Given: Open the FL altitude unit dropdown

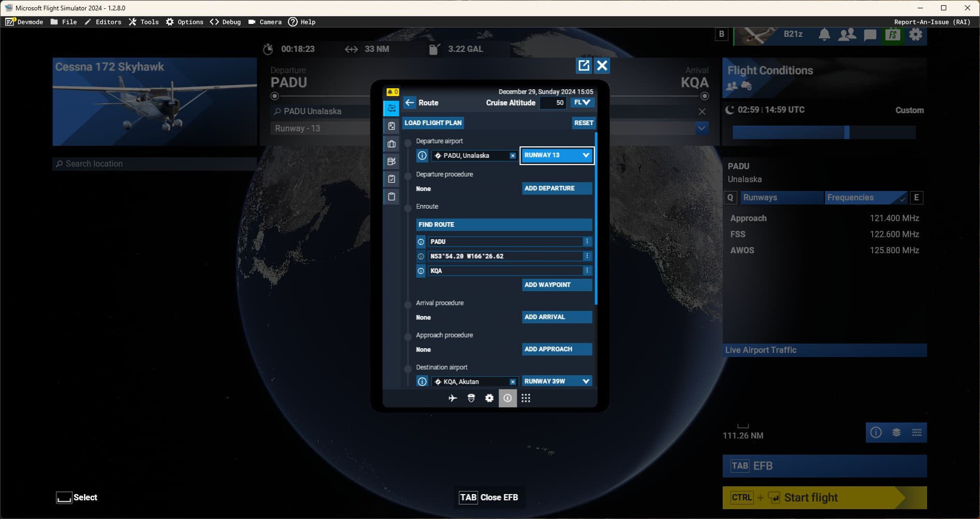Looking at the screenshot, I should click(x=582, y=103).
